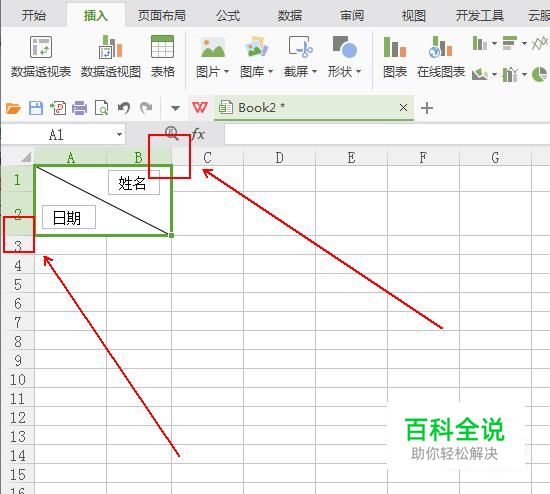Expand the 图片 dropdown arrow
The height and width of the screenshot is (494, 550).
[x=226, y=72]
